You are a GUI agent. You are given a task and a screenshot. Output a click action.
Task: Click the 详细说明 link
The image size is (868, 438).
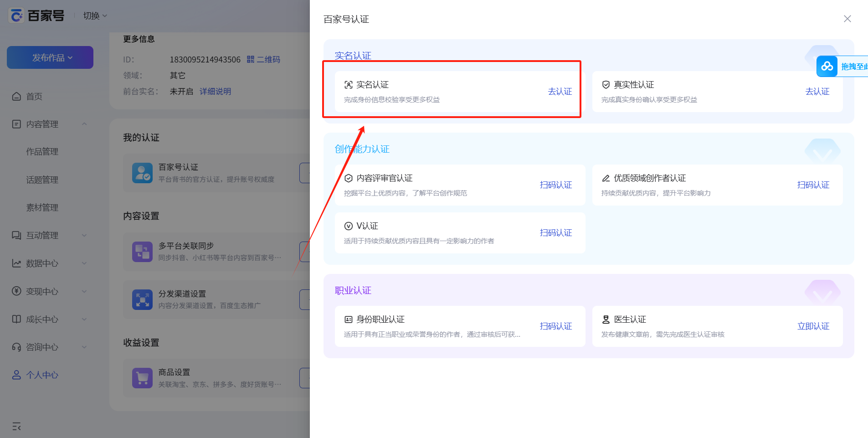click(x=215, y=92)
